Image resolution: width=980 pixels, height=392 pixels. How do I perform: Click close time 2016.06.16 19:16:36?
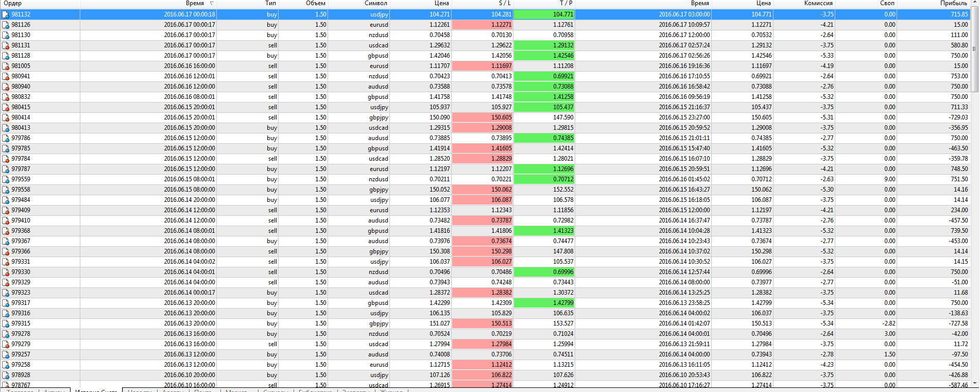(x=684, y=66)
